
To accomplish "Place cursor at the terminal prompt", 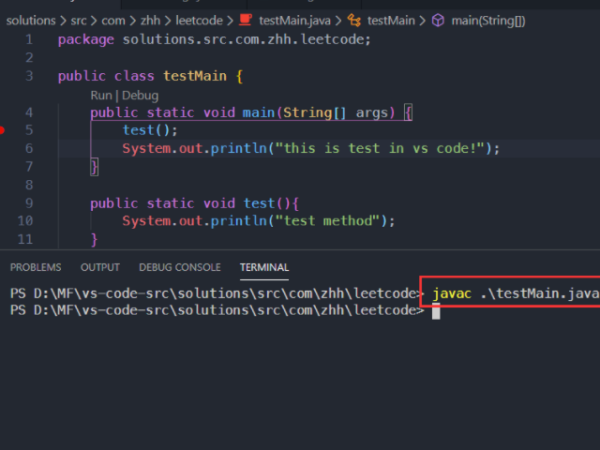I will pos(436,311).
